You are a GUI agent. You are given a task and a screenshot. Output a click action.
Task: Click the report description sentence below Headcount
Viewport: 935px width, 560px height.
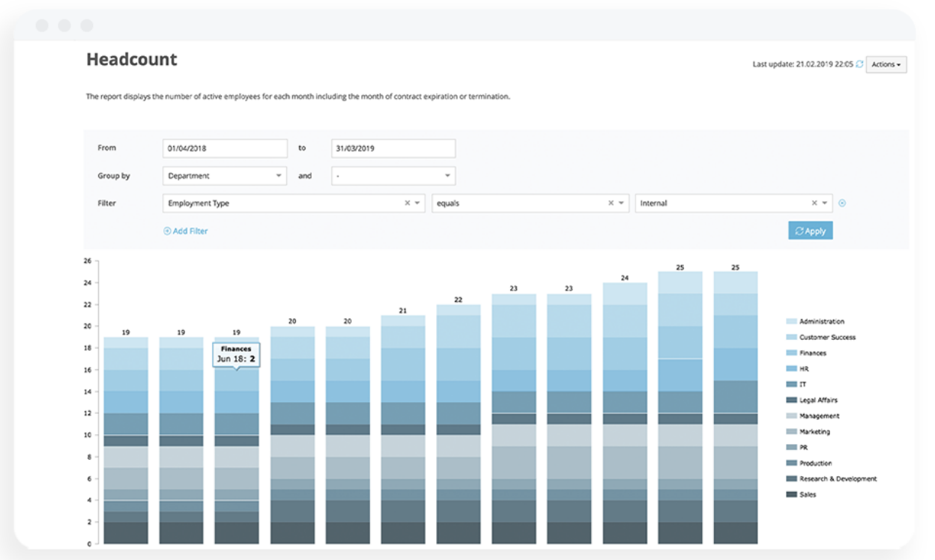(x=298, y=97)
